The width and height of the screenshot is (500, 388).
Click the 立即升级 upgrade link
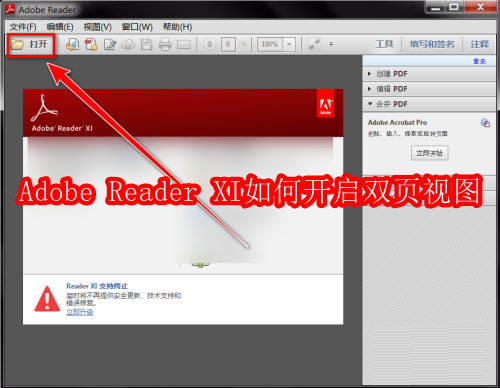[80, 312]
